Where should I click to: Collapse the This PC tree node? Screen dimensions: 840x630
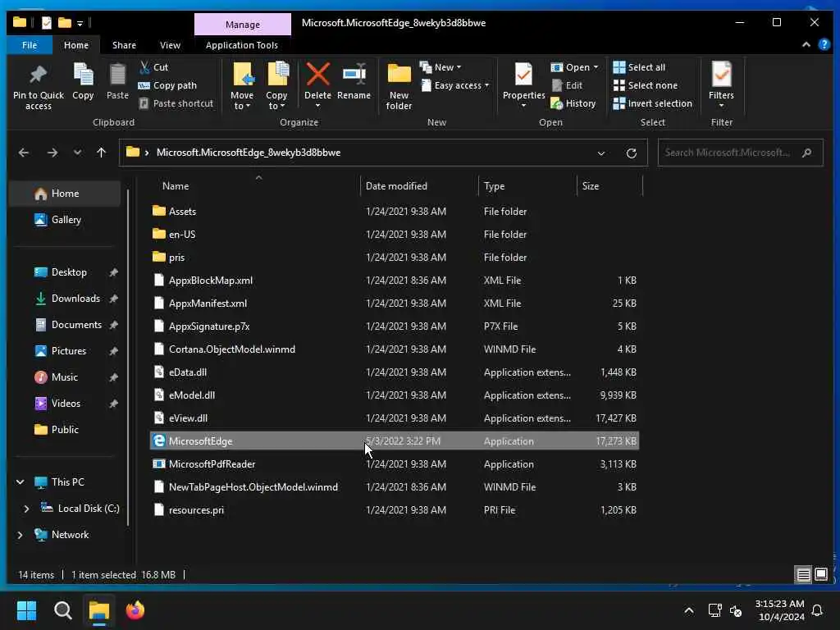point(21,482)
